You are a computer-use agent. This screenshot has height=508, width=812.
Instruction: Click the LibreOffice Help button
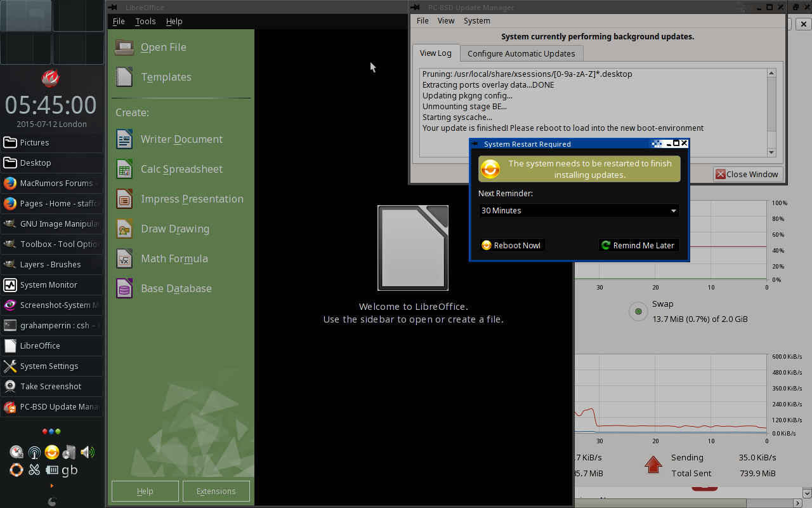tap(145, 491)
